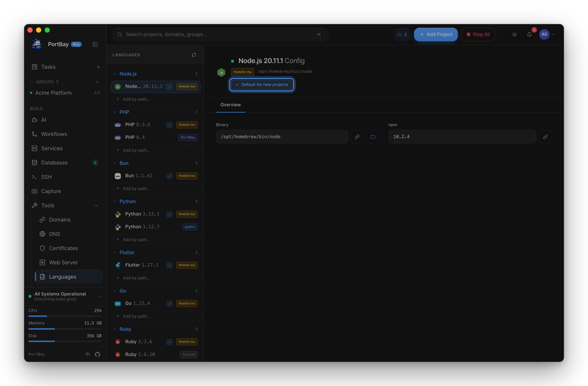The width and height of the screenshot is (588, 386).
Task: Toggle default checkbox for Flutter 3.27.1
Action: (169, 265)
